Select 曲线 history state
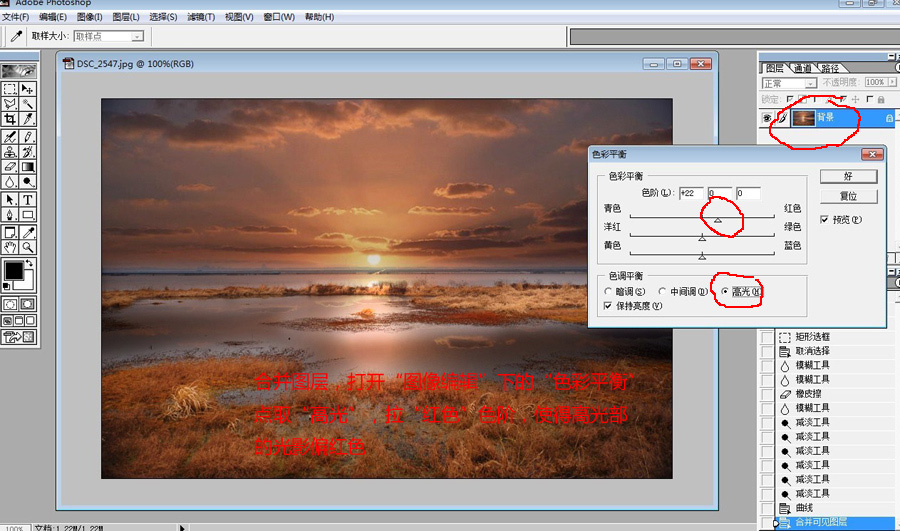Screen dimensions: 900x531 [x=805, y=508]
